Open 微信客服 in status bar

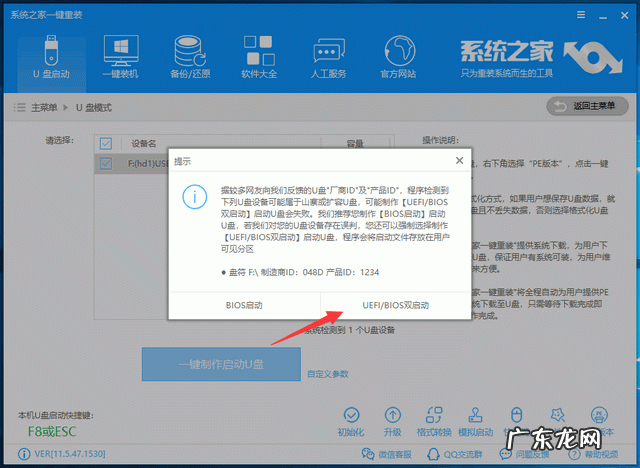(387, 454)
